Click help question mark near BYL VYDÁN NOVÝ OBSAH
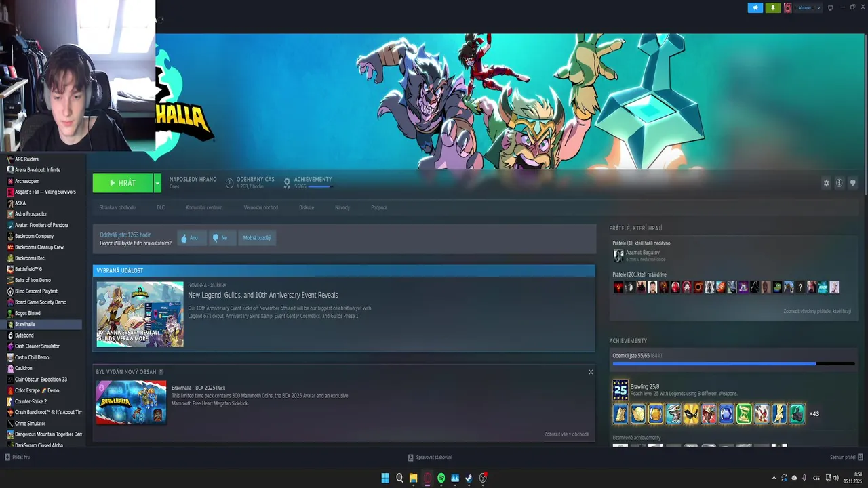 point(161,372)
